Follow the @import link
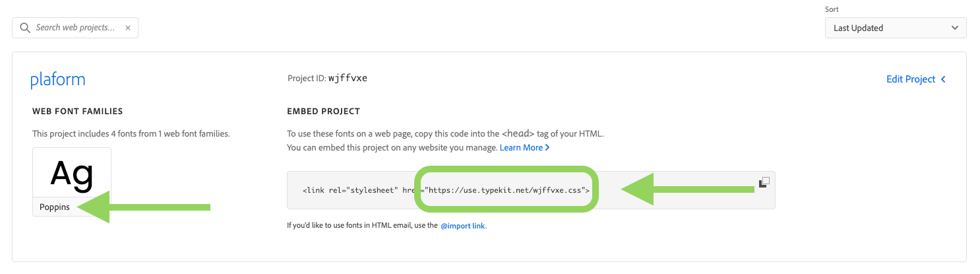980x274 pixels. [462, 226]
